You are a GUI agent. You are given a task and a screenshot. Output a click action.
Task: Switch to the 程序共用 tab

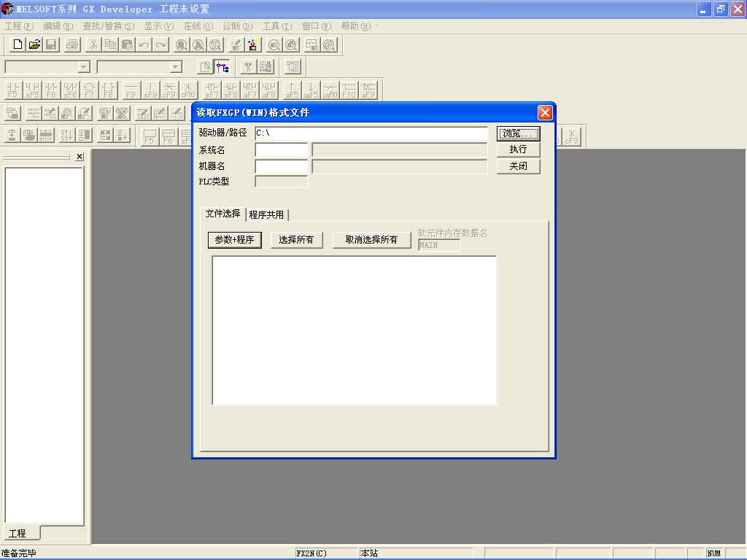point(266,214)
